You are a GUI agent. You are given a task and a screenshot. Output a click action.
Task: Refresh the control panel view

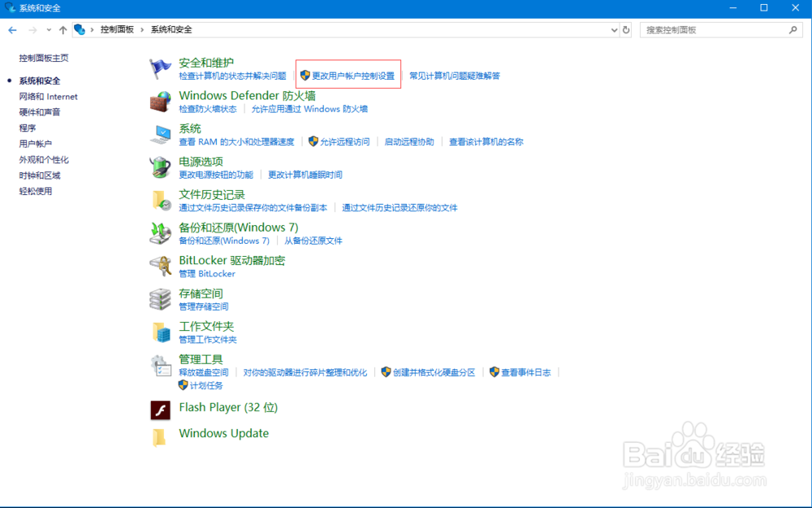coord(626,30)
